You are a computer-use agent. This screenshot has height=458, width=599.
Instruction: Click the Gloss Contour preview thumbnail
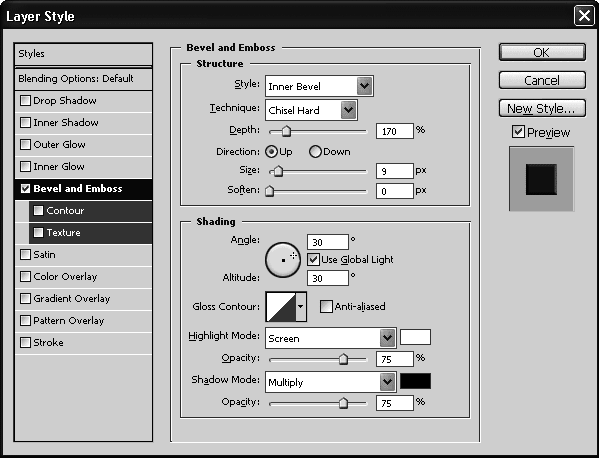(281, 307)
